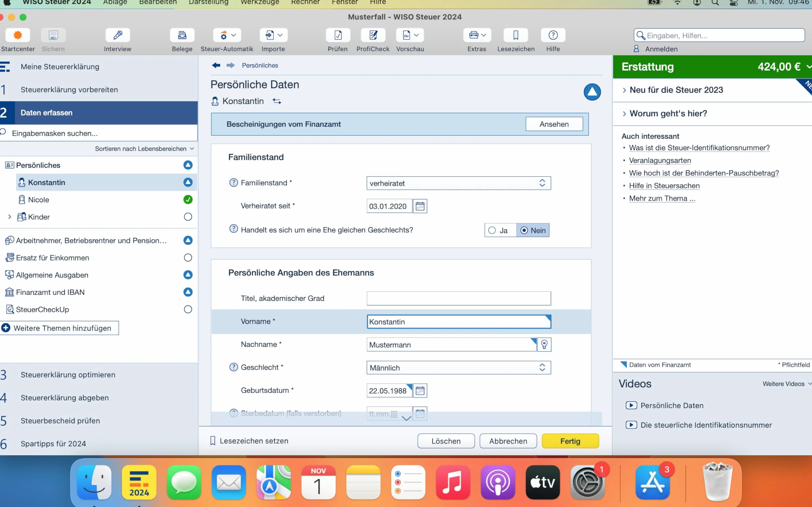Image resolution: width=812 pixels, height=507 pixels.
Task: Click the Ansehen button for Bescheinigungen
Action: (x=554, y=124)
